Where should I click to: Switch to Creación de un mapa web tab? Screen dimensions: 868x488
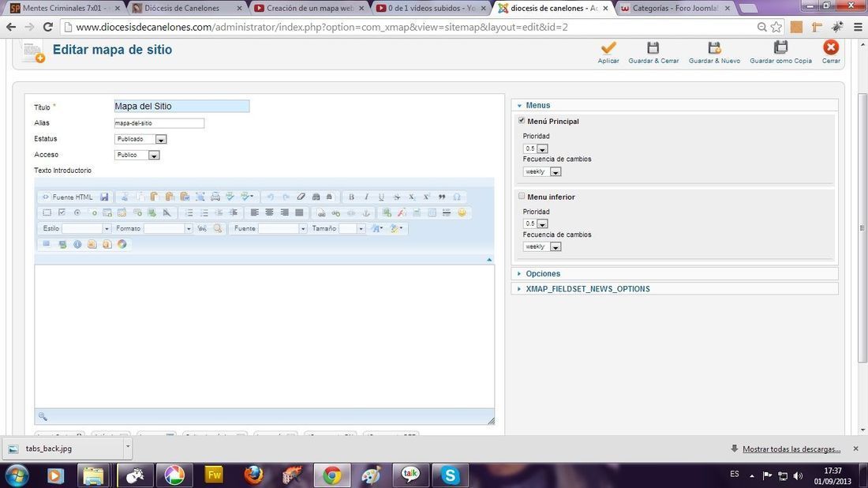pyautogui.click(x=310, y=9)
